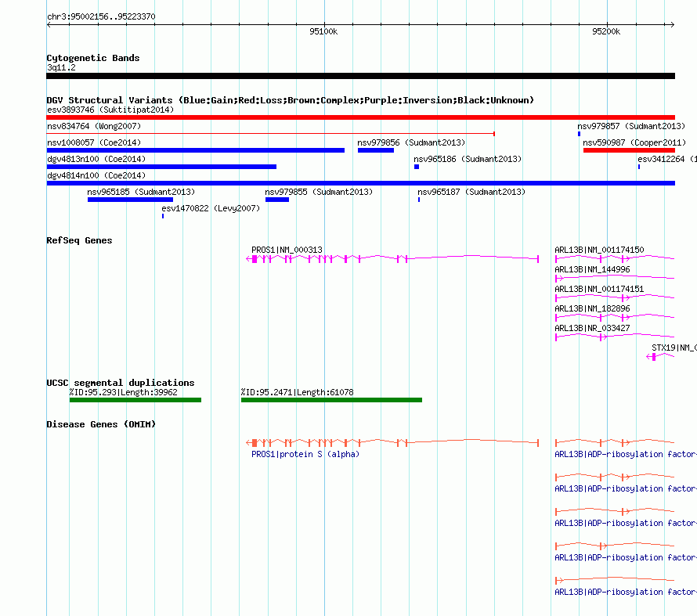
Task: Click the ARL13B|NM_182896 transcript glyph
Action: coord(615,318)
